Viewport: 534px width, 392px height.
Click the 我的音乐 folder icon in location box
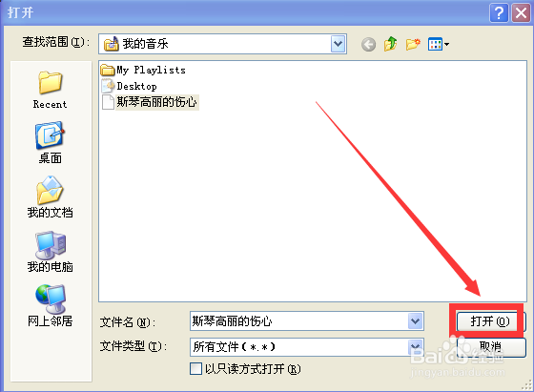click(111, 44)
